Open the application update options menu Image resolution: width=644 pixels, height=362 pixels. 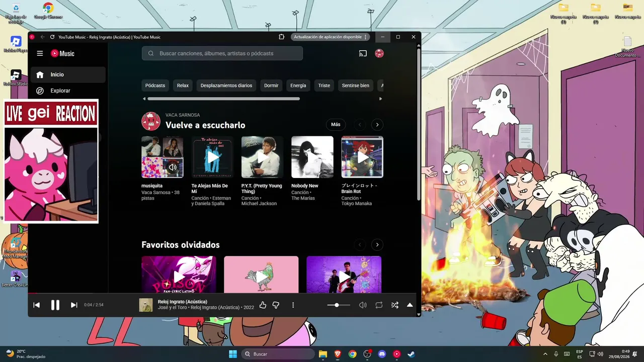click(x=366, y=37)
